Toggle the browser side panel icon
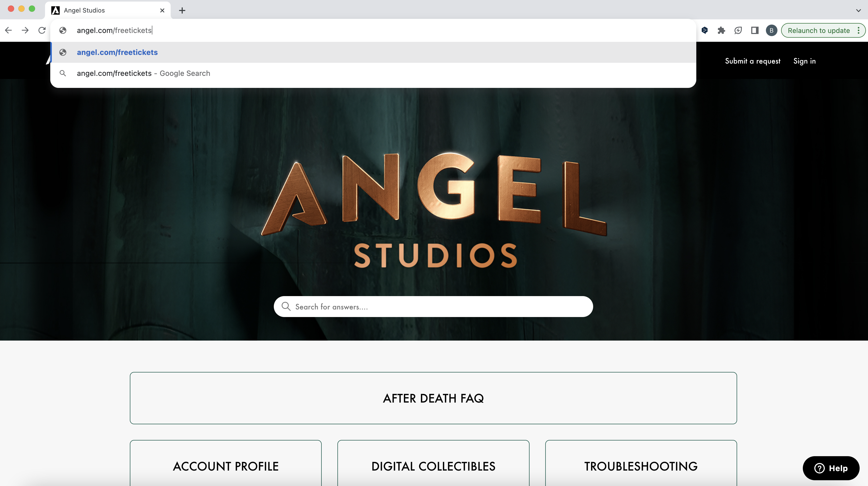Image resolution: width=868 pixels, height=486 pixels. (754, 30)
